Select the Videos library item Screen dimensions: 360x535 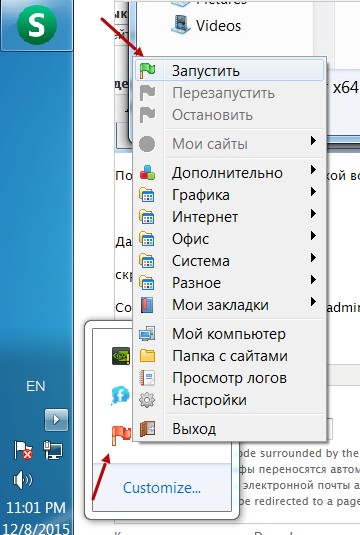[206, 25]
